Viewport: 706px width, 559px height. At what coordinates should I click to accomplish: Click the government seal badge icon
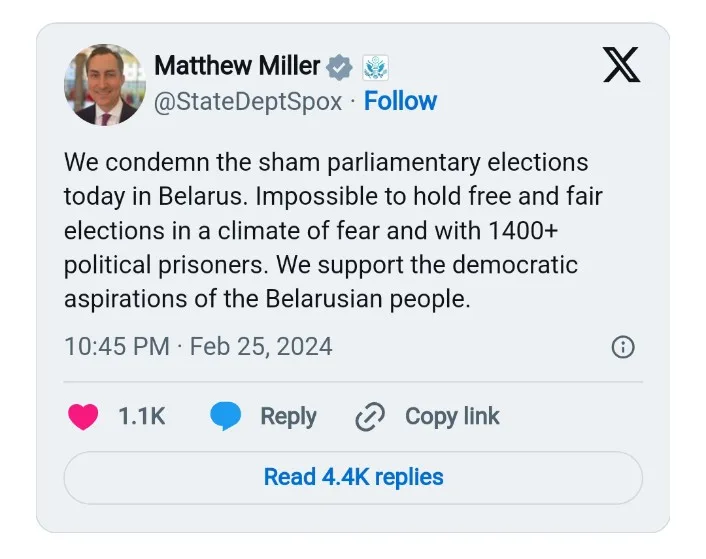pyautogui.click(x=375, y=68)
